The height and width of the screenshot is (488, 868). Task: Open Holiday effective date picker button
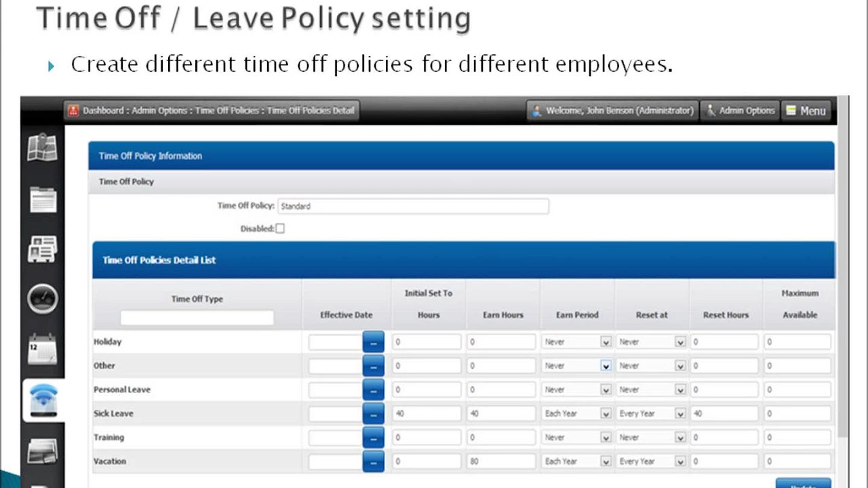point(373,342)
